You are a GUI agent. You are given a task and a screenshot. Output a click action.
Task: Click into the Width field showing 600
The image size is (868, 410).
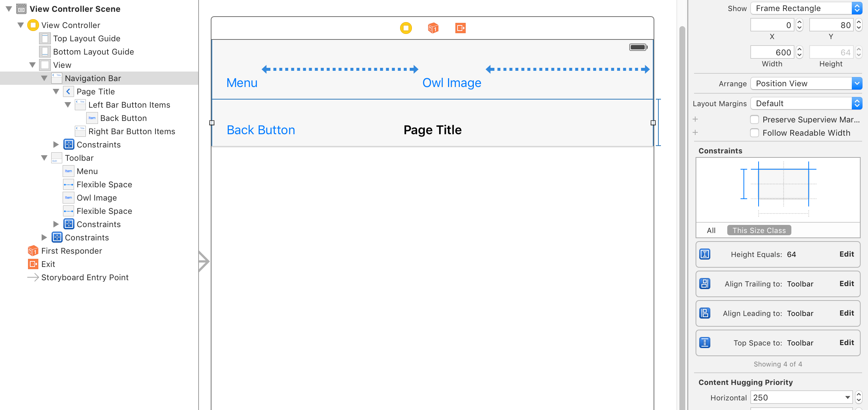pos(772,52)
